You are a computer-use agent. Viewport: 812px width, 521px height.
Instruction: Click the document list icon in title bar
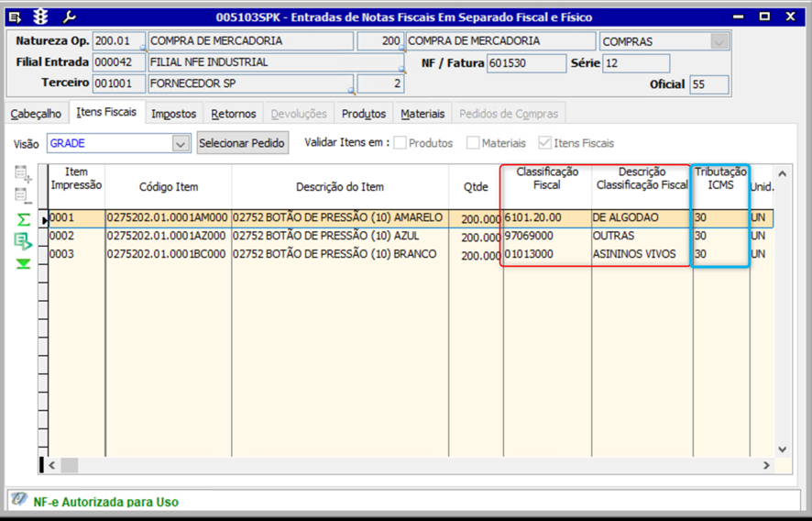click(x=16, y=17)
